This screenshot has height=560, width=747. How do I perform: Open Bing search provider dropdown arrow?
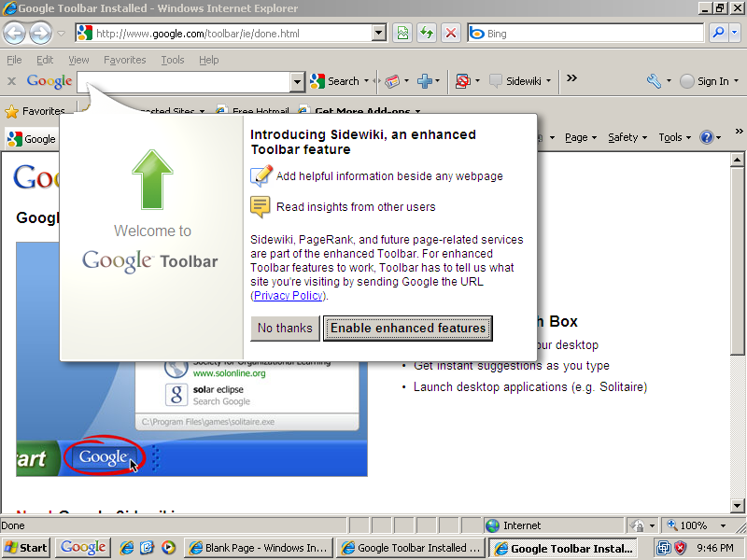tap(734, 34)
